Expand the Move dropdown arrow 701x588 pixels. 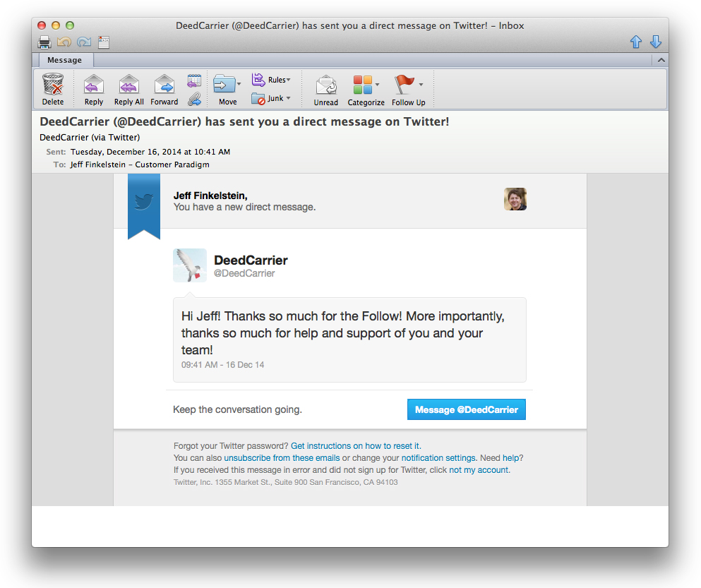pyautogui.click(x=239, y=84)
